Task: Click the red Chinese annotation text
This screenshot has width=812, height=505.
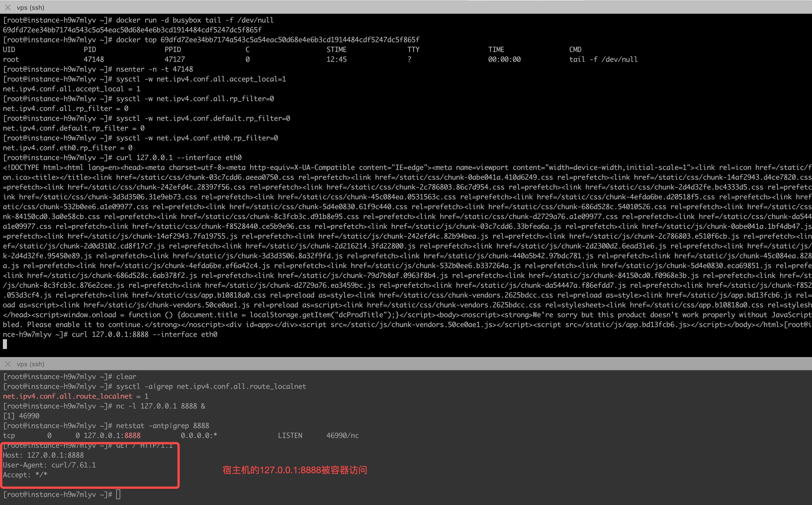Action: 295,470
